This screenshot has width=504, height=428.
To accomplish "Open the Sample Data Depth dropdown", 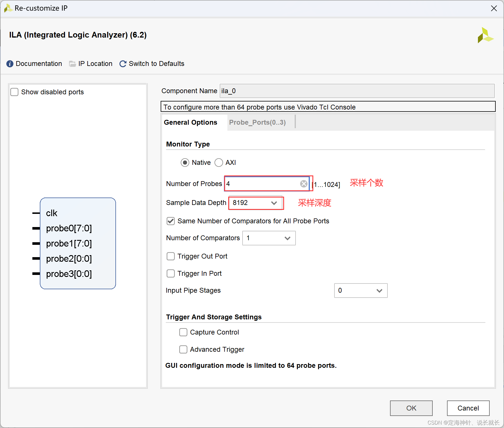I will [255, 203].
